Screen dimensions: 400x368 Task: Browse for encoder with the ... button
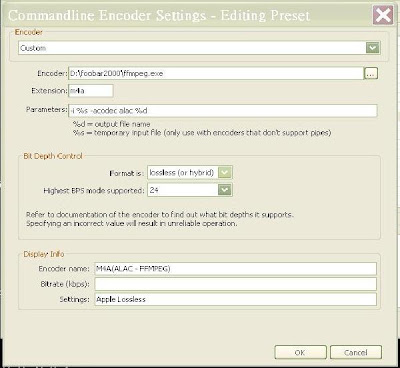coord(371,74)
